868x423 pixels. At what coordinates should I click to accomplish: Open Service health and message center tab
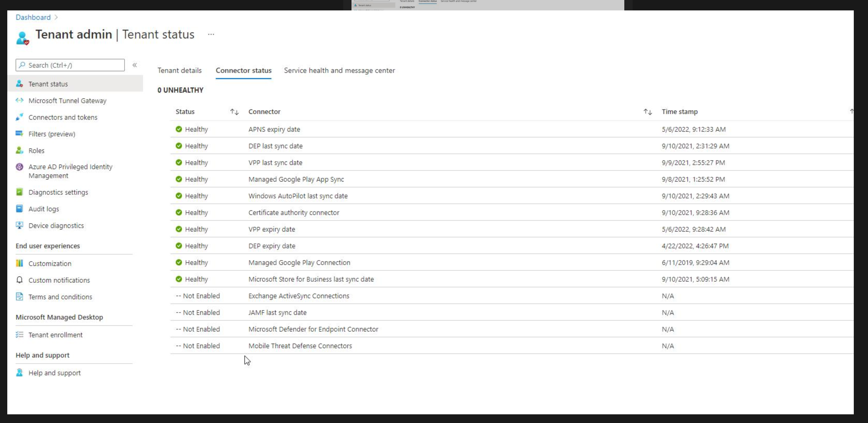point(339,70)
